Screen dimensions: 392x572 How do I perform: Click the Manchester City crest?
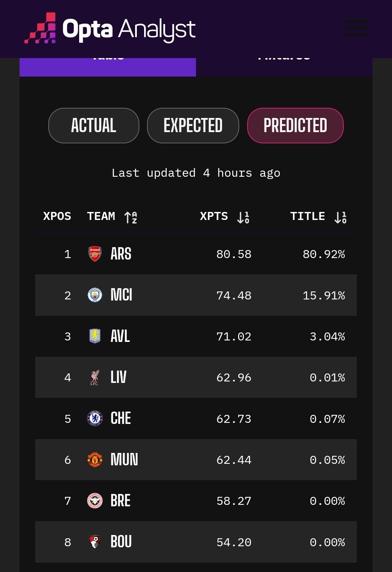pyautogui.click(x=95, y=295)
